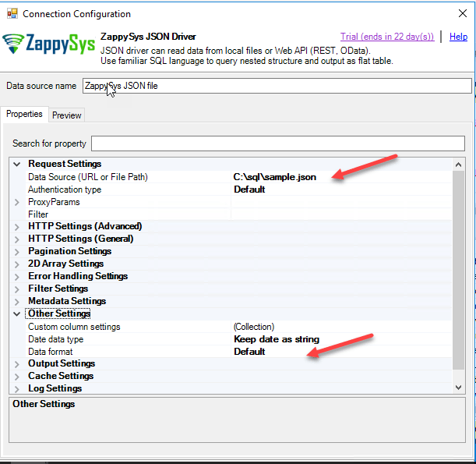This screenshot has height=464, width=476.
Task: Click the Data source name field
Action: point(277,86)
